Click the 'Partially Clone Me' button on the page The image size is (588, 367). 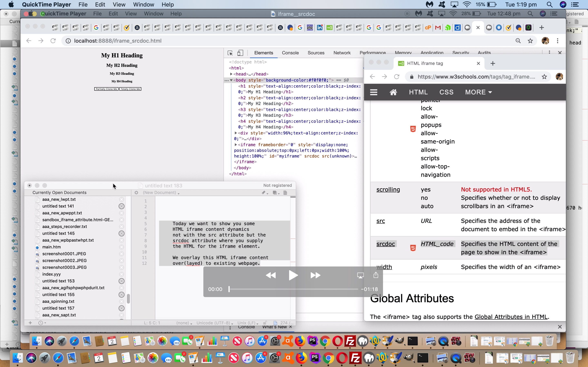coord(106,89)
